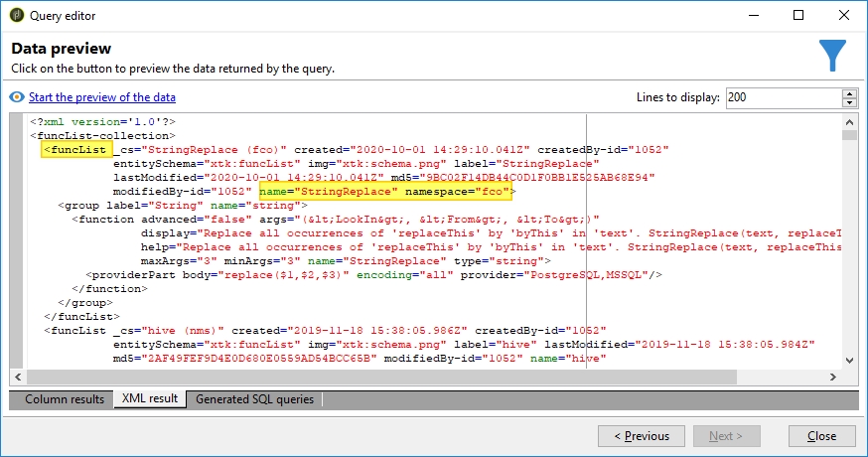Increase lines to display with up arrow

click(x=849, y=93)
